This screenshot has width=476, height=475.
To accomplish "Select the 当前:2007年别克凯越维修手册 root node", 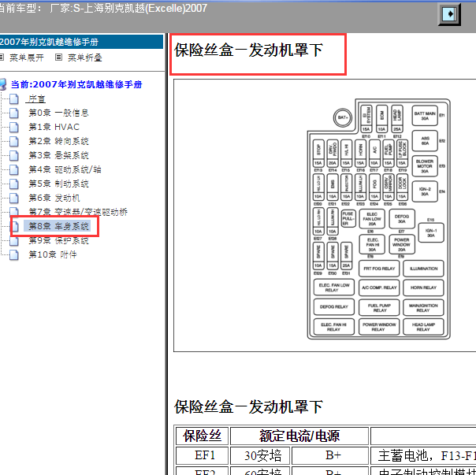I will [76, 84].
